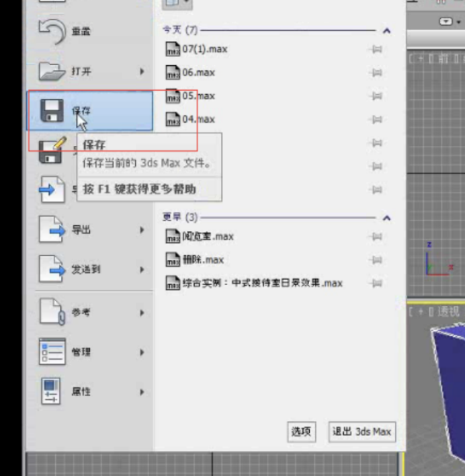Expand the 管理 submenu arrow
The height and width of the screenshot is (476, 465).
pyautogui.click(x=142, y=352)
